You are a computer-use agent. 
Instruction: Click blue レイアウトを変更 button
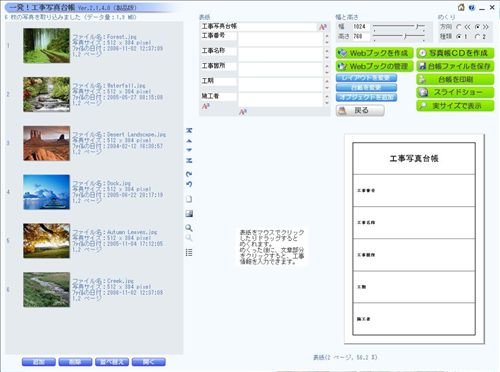[x=366, y=78]
